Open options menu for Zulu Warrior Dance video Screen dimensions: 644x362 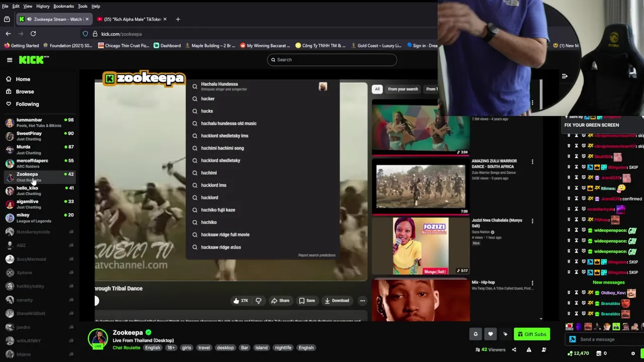coord(532,162)
